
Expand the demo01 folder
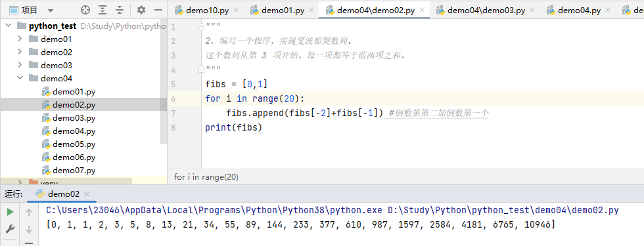(20, 39)
